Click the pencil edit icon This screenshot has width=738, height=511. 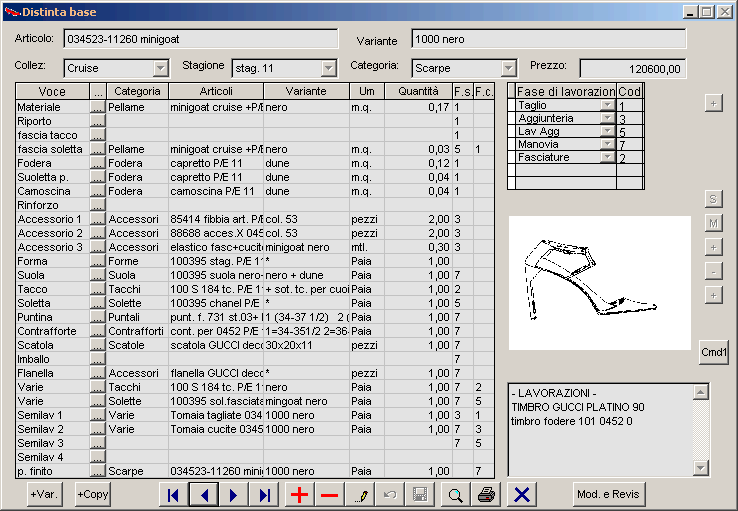361,495
